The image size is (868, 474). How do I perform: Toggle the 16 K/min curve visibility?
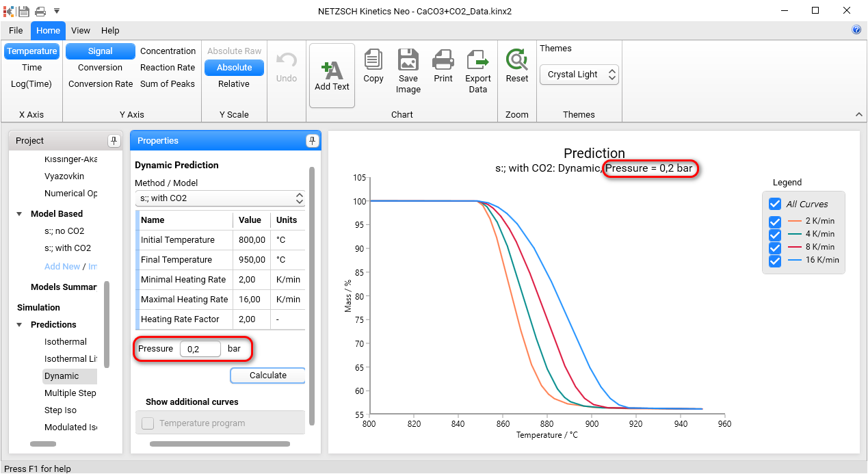(774, 261)
